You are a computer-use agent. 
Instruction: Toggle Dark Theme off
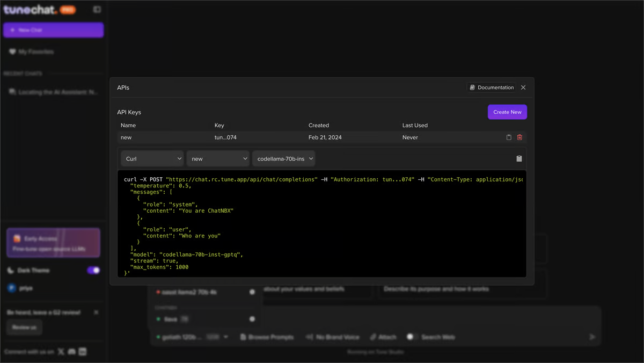click(x=93, y=270)
